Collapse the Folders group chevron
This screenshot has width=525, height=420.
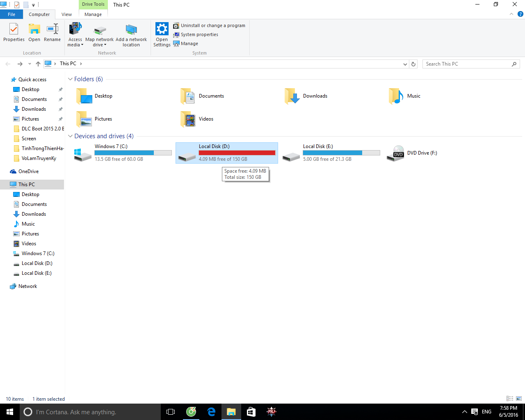click(70, 79)
